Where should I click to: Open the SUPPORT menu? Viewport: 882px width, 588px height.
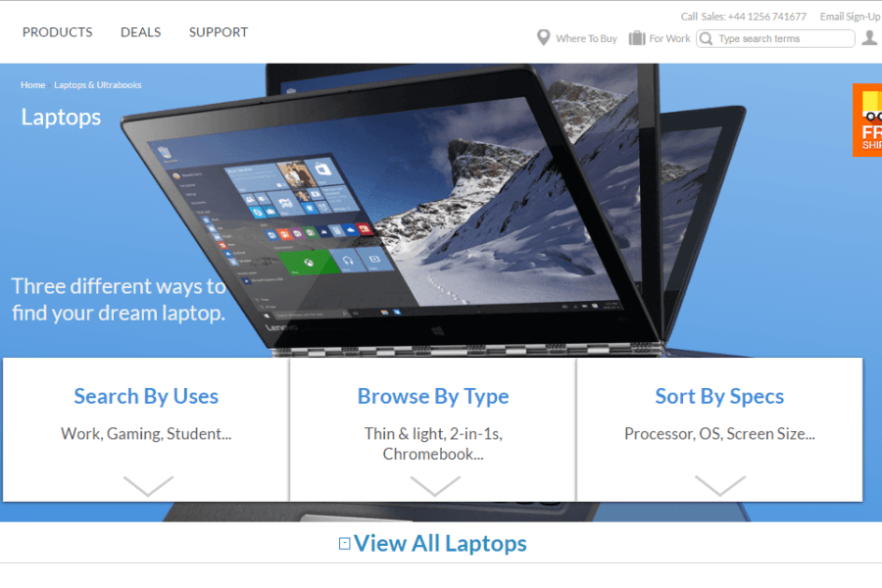[219, 32]
